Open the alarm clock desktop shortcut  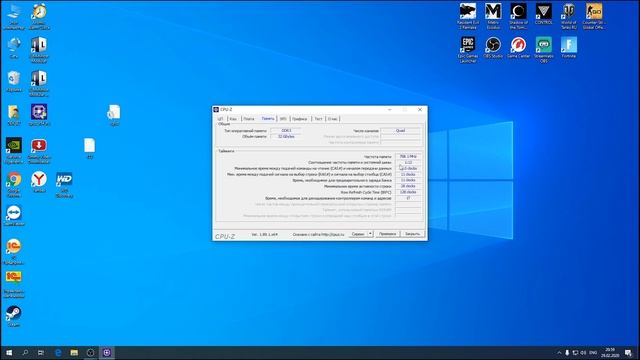point(39,16)
